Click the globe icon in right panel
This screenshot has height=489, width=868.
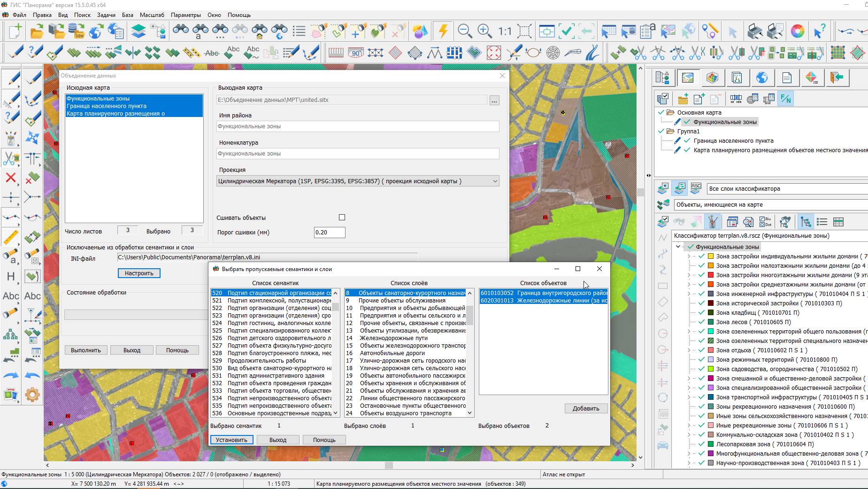coord(761,78)
